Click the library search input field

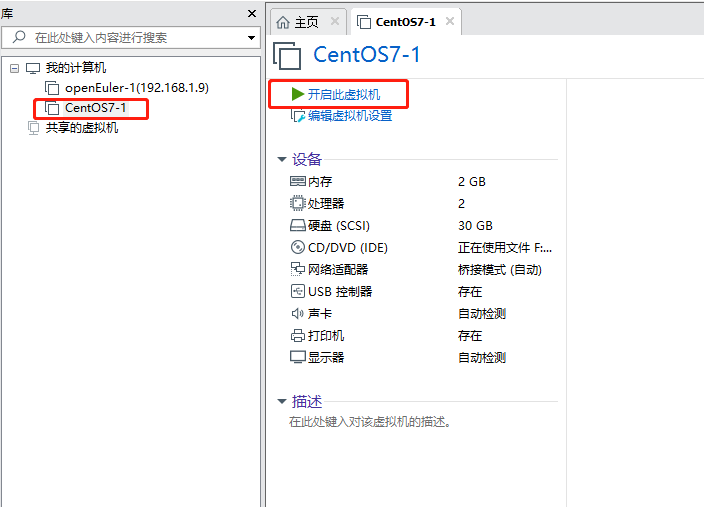coord(131,38)
